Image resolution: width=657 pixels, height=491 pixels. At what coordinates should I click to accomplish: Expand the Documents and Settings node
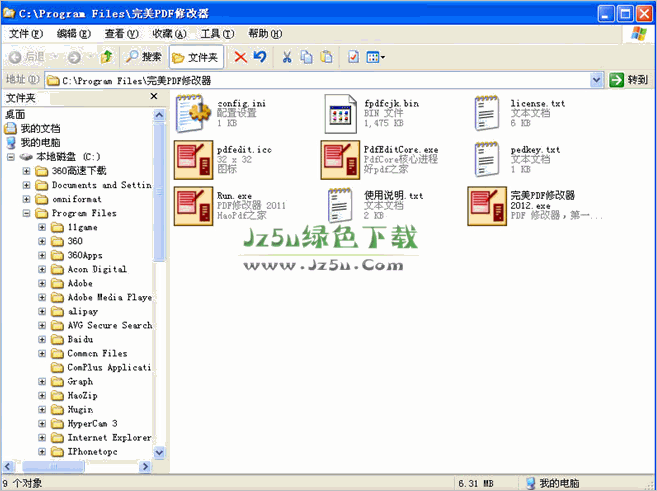click(26, 185)
